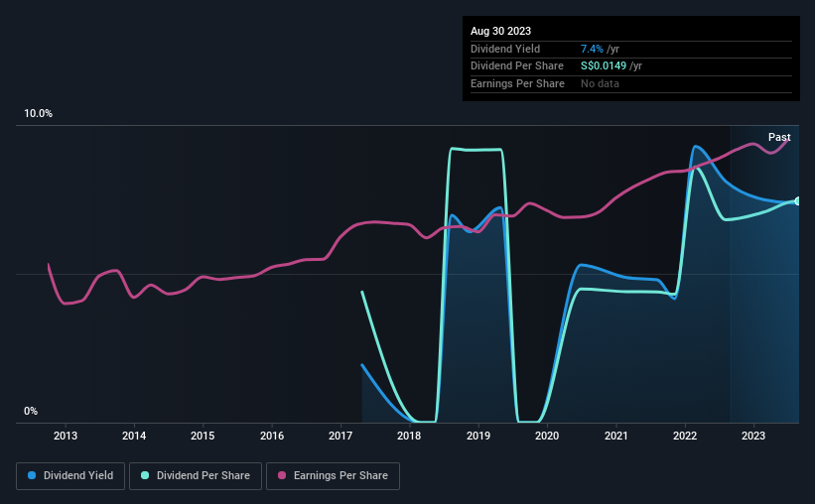Toggle the Dividend Per Share legend button
Viewport: 815px width, 504px height.
(x=196, y=476)
